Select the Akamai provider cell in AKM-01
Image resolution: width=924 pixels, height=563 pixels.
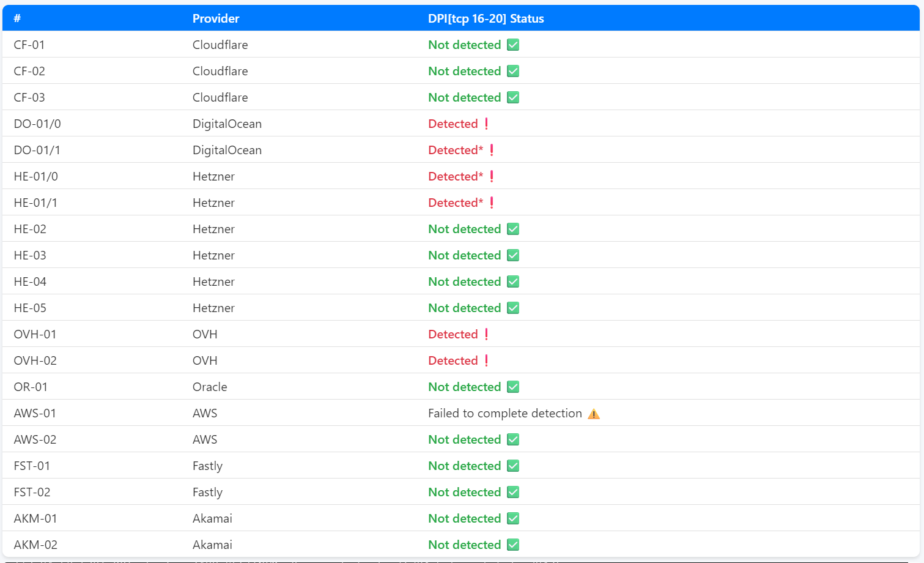(x=212, y=518)
